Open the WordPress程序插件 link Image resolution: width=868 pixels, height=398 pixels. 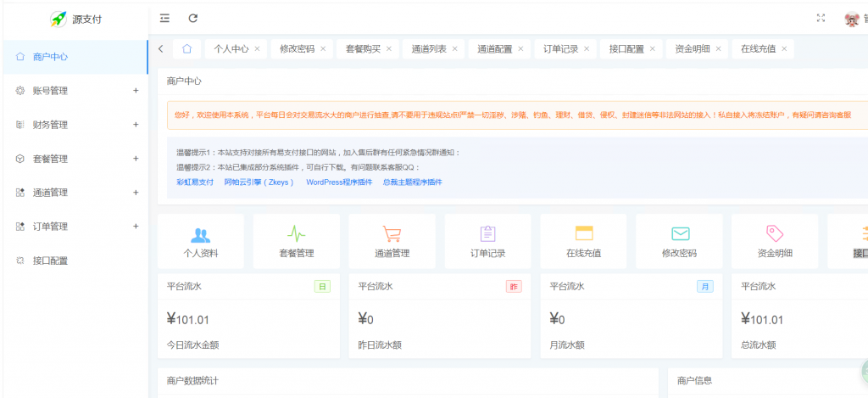339,182
